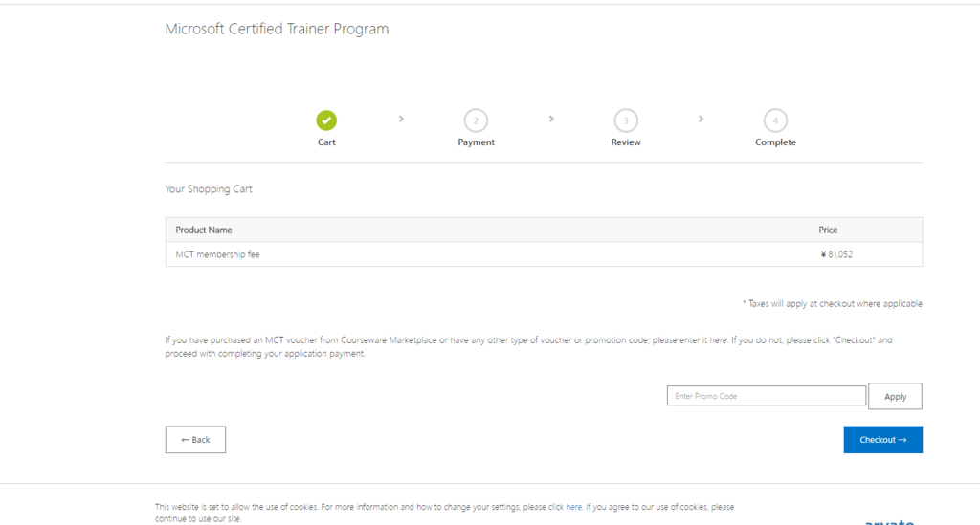Proceed with the blue Checkout button
Screen dimensions: 980x525
click(882, 440)
